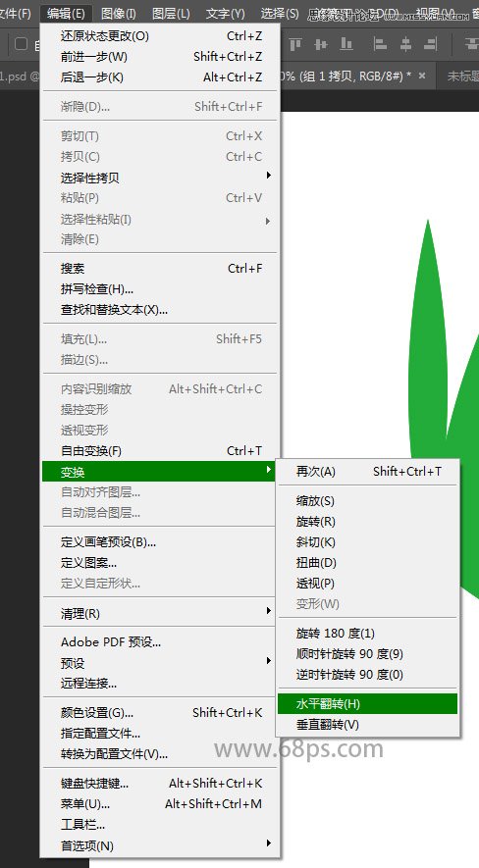Choose 前进一步(W) step forward
This screenshot has width=479, height=868.
pyautogui.click(x=161, y=57)
